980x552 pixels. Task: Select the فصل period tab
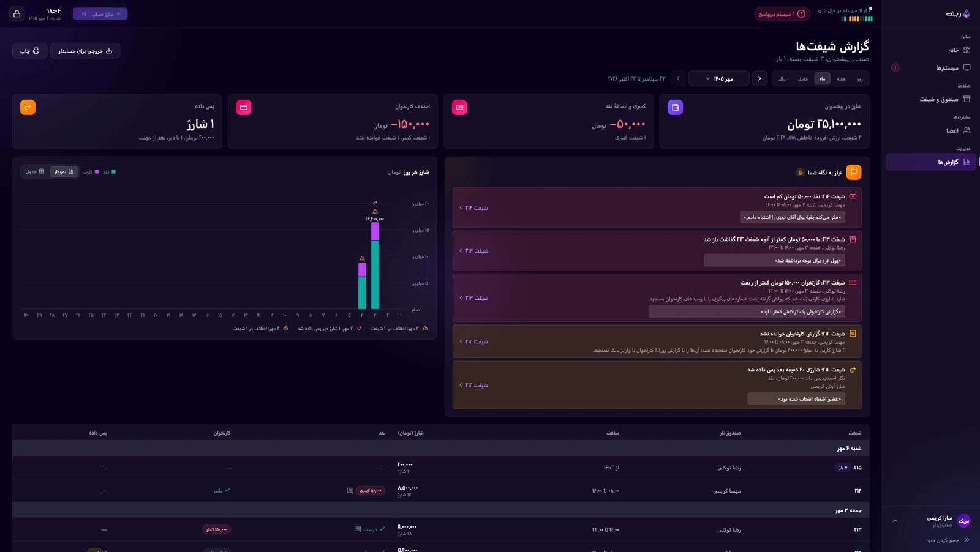point(803,79)
